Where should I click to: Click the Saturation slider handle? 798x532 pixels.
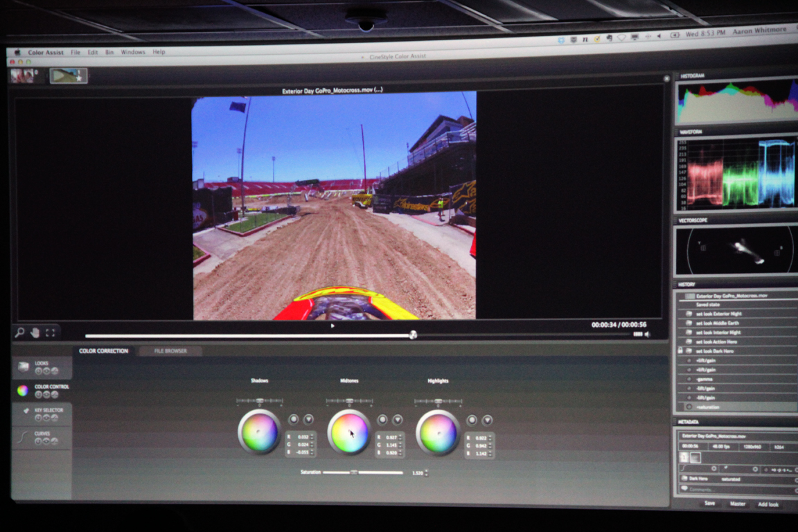[354, 472]
